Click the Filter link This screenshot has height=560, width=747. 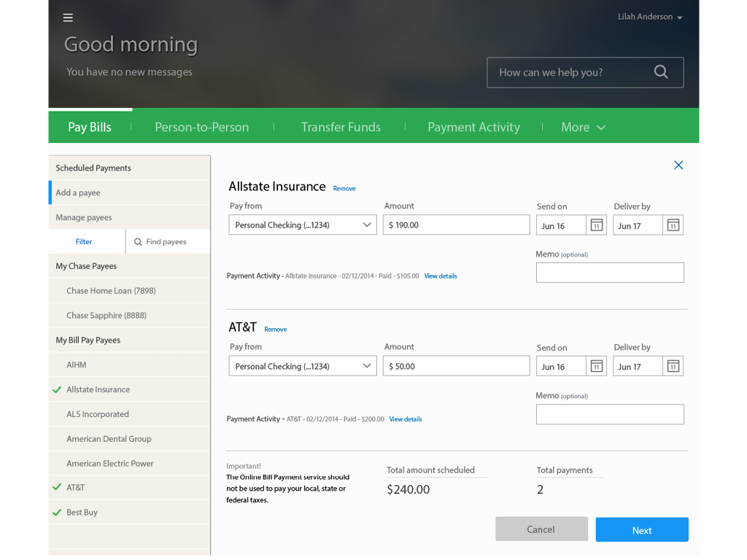[x=84, y=242]
